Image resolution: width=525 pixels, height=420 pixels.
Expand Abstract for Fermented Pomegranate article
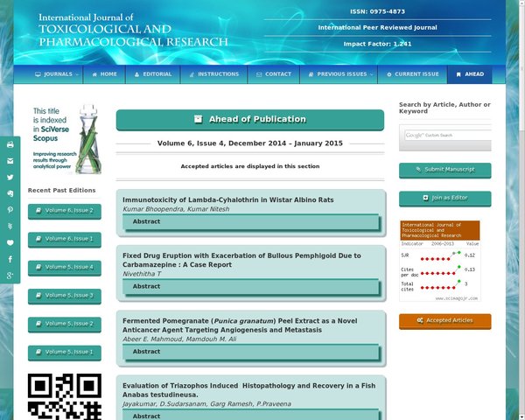[251, 352]
